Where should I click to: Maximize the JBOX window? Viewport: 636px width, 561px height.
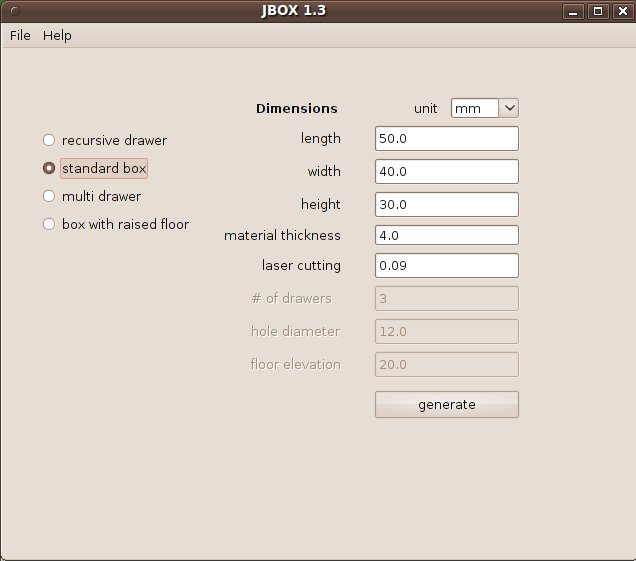pyautogui.click(x=598, y=11)
